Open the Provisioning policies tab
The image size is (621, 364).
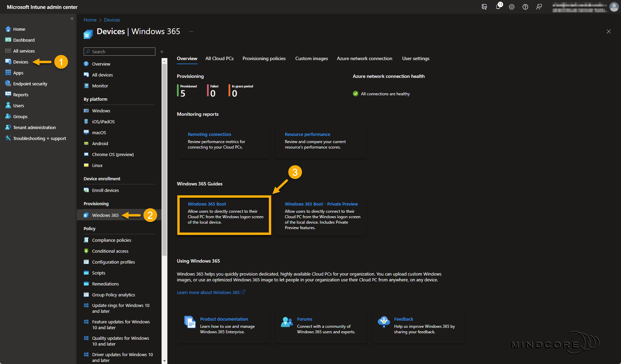click(264, 58)
